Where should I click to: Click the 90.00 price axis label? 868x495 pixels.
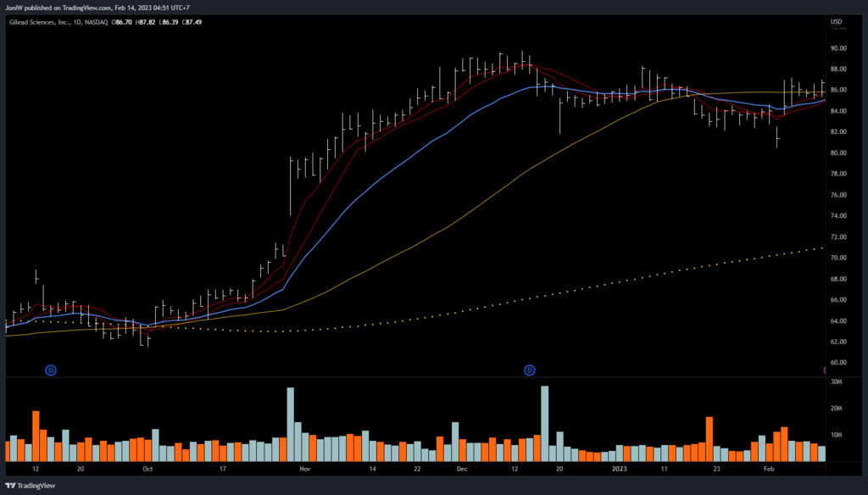(838, 47)
